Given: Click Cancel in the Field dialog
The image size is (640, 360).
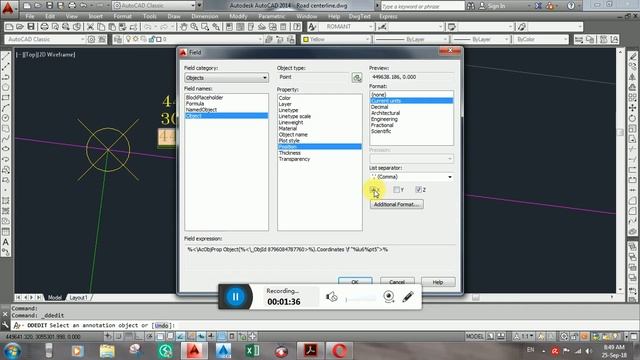Looking at the screenshot, I should pyautogui.click(x=397, y=282).
